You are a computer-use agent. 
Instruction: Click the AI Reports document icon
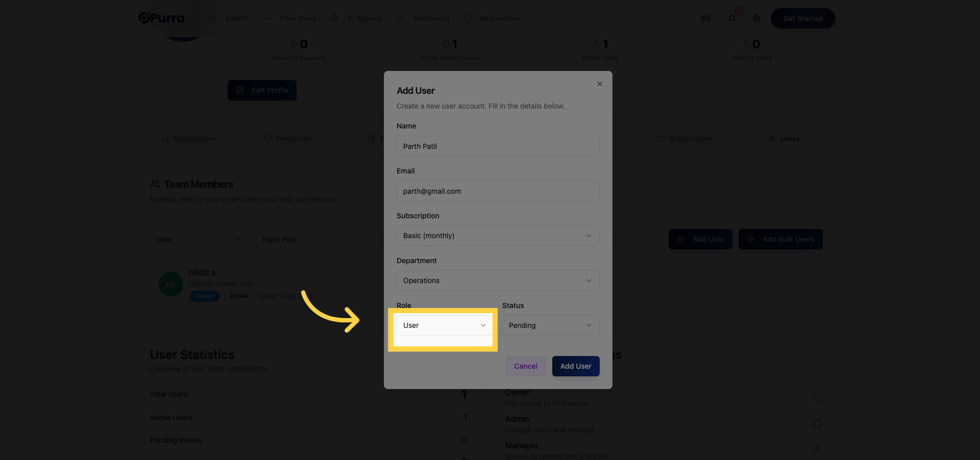click(335, 18)
